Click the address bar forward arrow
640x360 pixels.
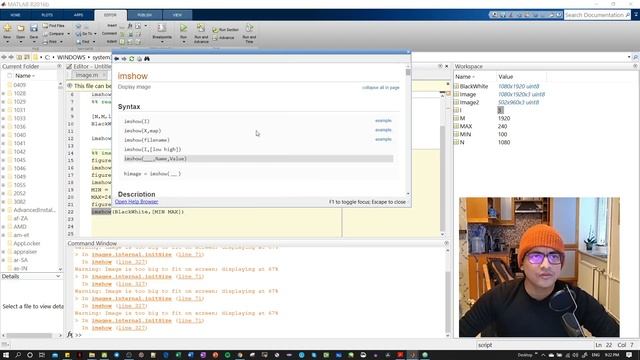tap(11, 57)
